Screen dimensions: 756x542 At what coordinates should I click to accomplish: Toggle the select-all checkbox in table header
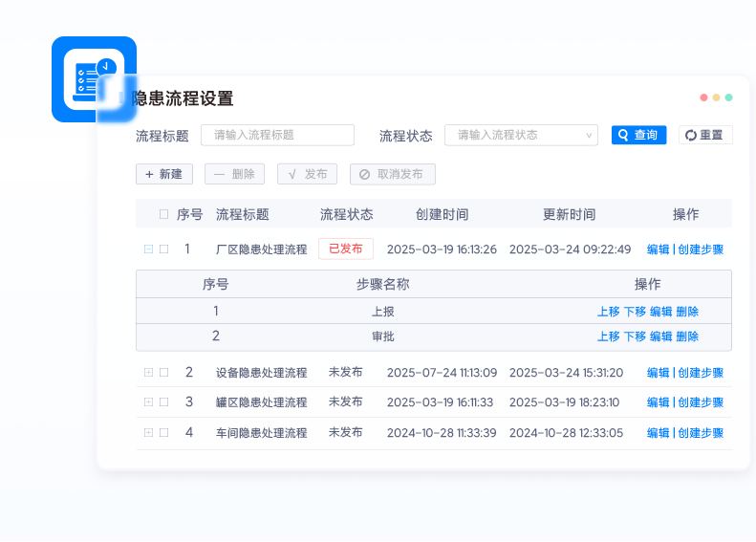point(163,214)
